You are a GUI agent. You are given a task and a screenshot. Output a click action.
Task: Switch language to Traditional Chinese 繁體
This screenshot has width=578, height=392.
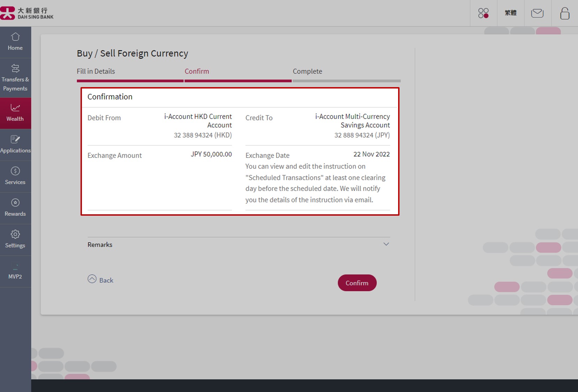pyautogui.click(x=511, y=13)
